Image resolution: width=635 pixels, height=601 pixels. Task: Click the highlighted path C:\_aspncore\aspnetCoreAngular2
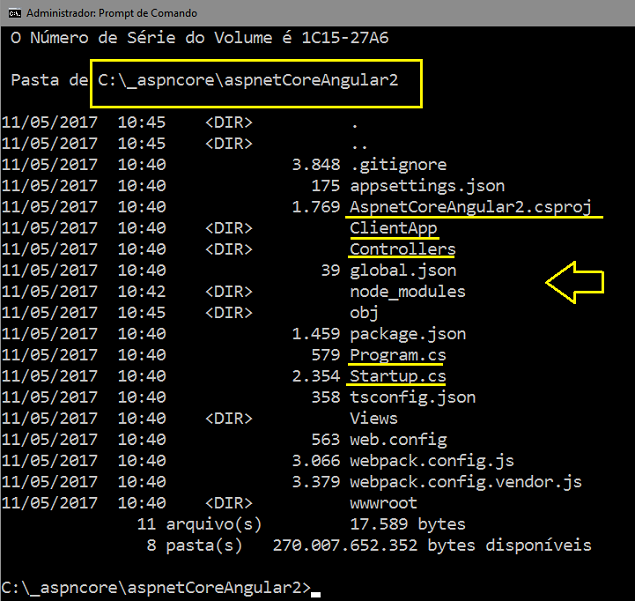[248, 81]
